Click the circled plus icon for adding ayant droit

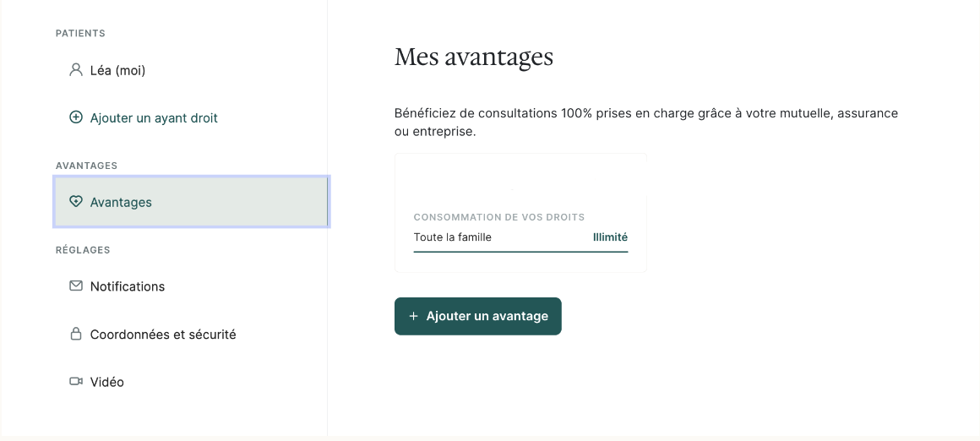(x=76, y=117)
